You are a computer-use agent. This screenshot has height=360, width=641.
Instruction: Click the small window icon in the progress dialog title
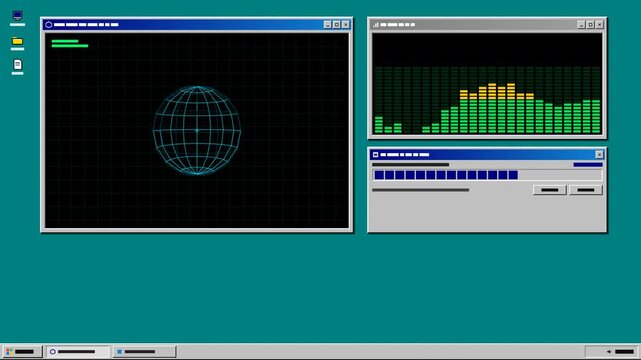pos(375,154)
